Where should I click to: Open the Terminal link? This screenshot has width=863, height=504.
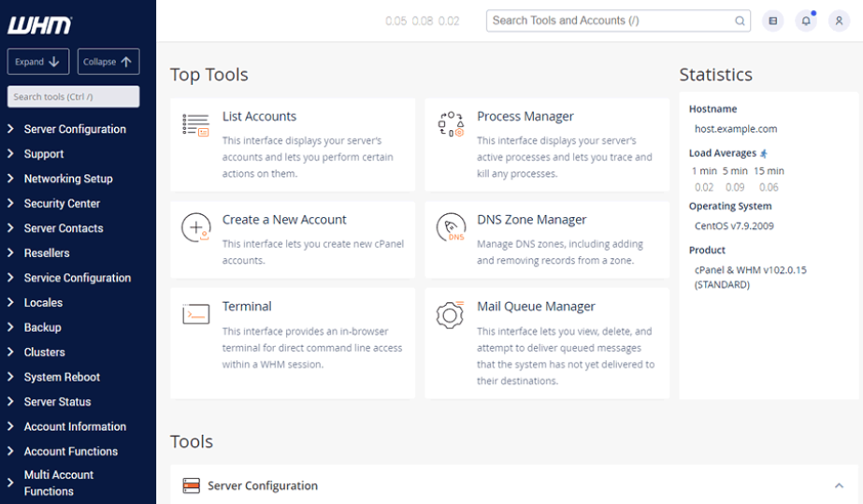click(247, 306)
